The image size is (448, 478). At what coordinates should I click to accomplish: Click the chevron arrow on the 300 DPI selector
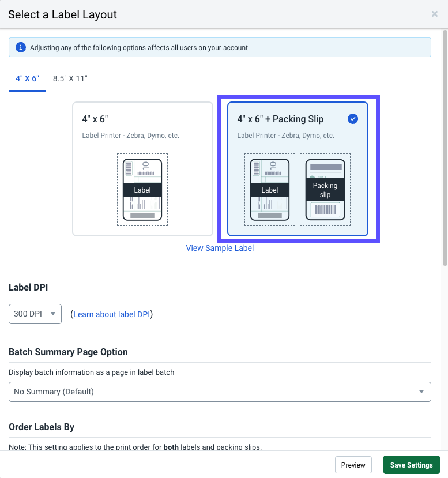point(51,314)
